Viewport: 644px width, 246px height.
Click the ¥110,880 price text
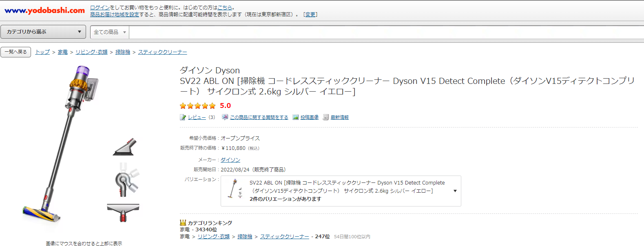coord(233,148)
